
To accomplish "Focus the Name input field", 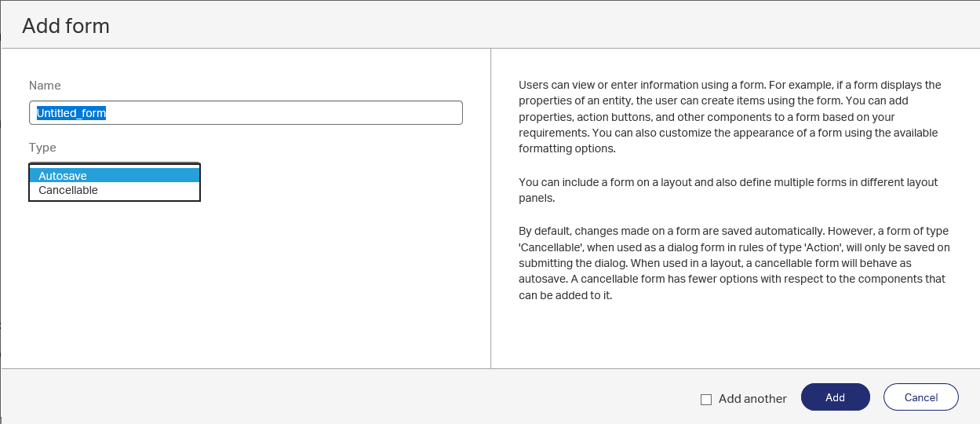I will tap(246, 113).
